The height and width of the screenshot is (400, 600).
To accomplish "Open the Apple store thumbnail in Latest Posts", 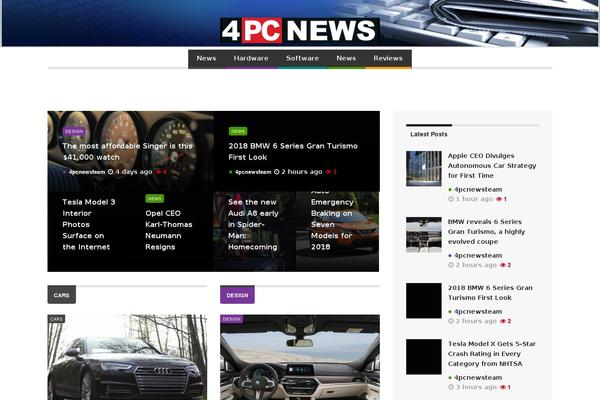I will point(424,168).
